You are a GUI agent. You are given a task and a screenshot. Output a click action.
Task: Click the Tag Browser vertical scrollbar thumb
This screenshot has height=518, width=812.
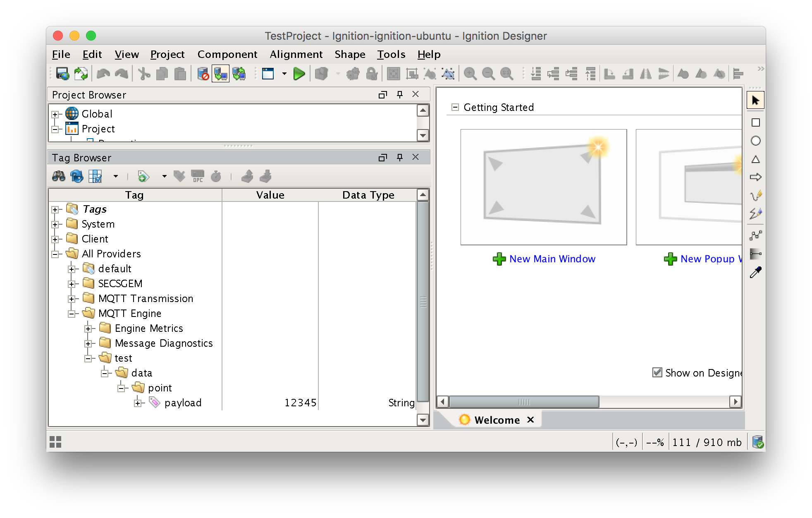click(x=423, y=302)
